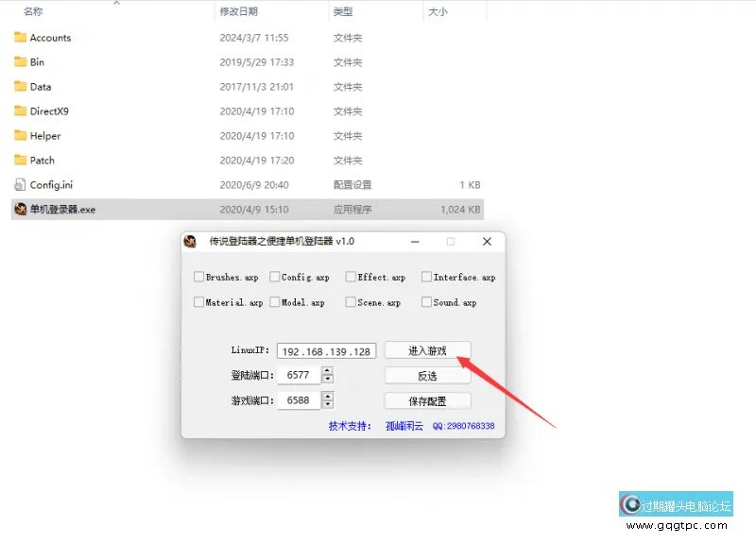Click the 1,024 KB size value

[x=460, y=209]
